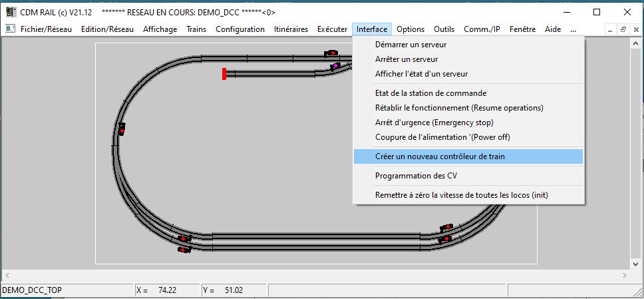Click the horizontal scrollbar right arrow
The image size is (644, 299).
[x=625, y=275]
